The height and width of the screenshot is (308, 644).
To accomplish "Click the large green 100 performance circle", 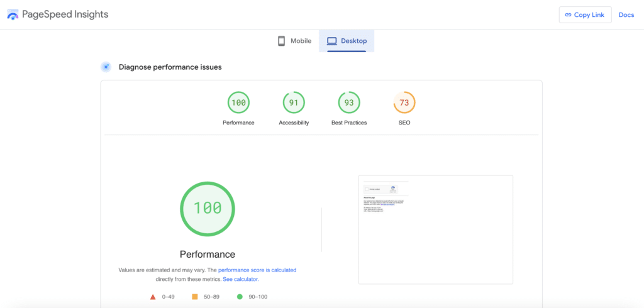I will [208, 209].
